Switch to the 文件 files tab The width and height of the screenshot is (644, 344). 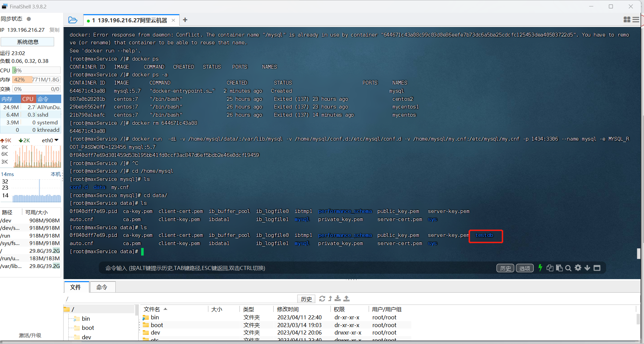click(76, 287)
